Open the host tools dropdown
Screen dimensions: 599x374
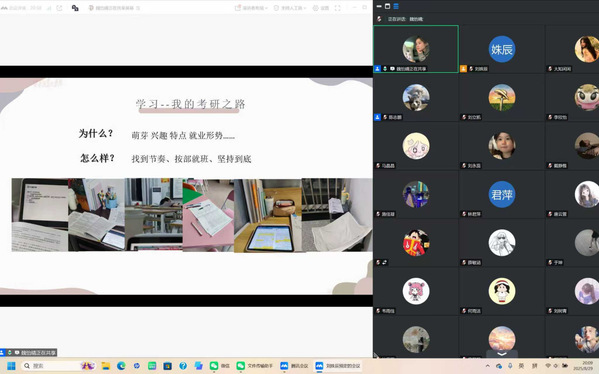(290, 8)
